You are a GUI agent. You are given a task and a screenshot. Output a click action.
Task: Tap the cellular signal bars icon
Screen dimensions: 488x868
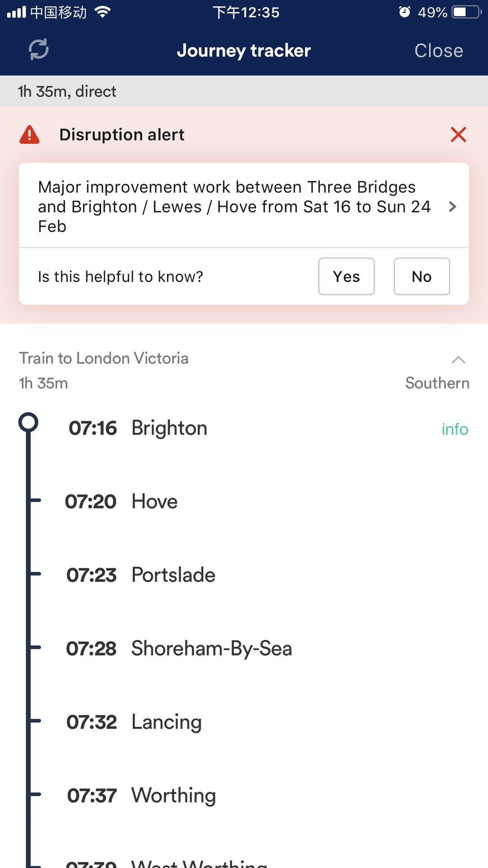tap(17, 12)
